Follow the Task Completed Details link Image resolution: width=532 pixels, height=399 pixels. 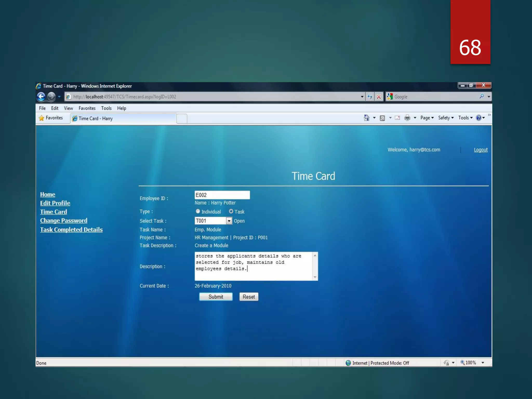[71, 230]
